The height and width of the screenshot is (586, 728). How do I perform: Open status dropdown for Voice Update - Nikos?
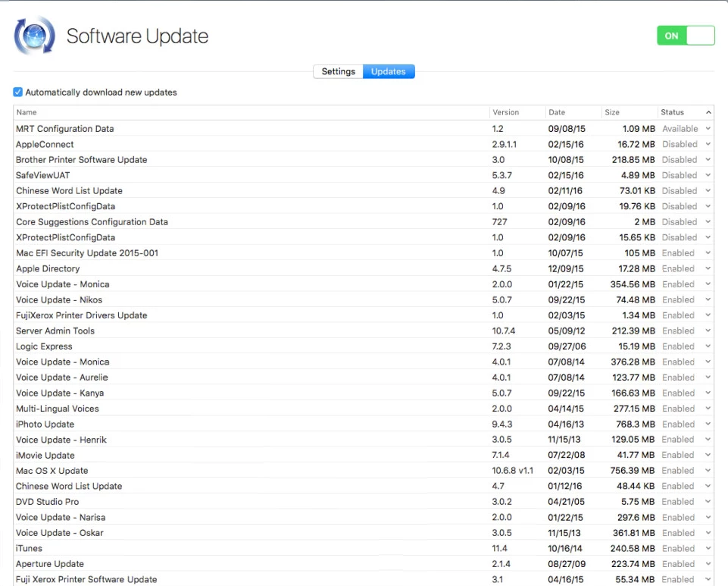click(708, 299)
